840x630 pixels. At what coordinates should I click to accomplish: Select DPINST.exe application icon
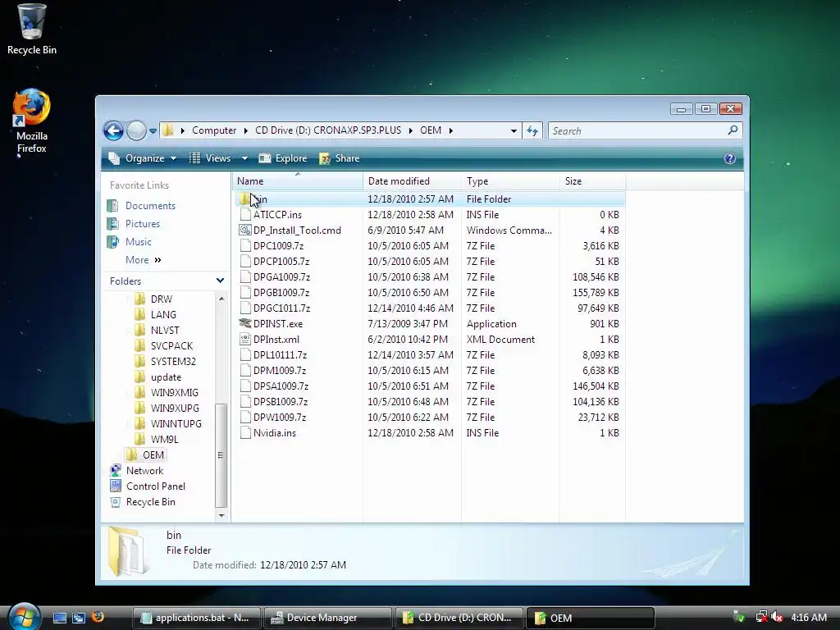coord(244,323)
